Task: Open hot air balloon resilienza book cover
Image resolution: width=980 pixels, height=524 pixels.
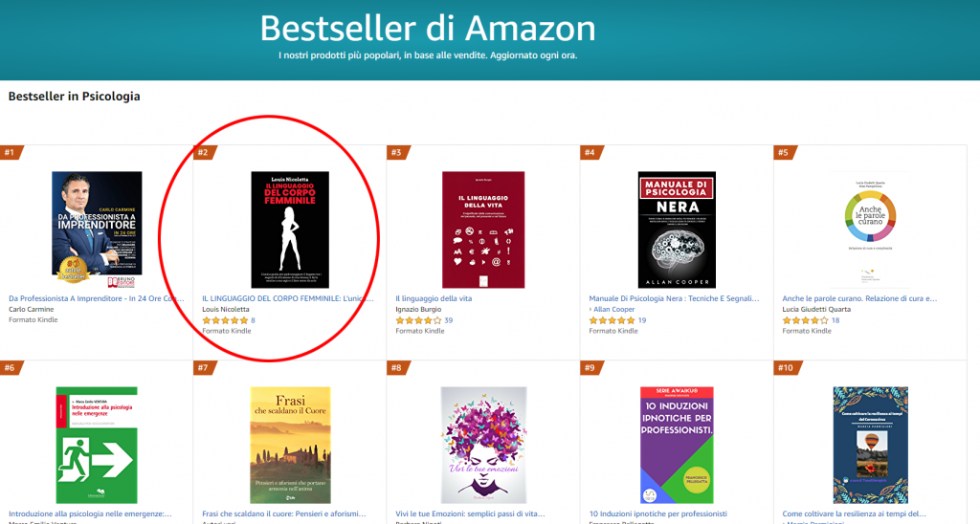Action: (870, 445)
